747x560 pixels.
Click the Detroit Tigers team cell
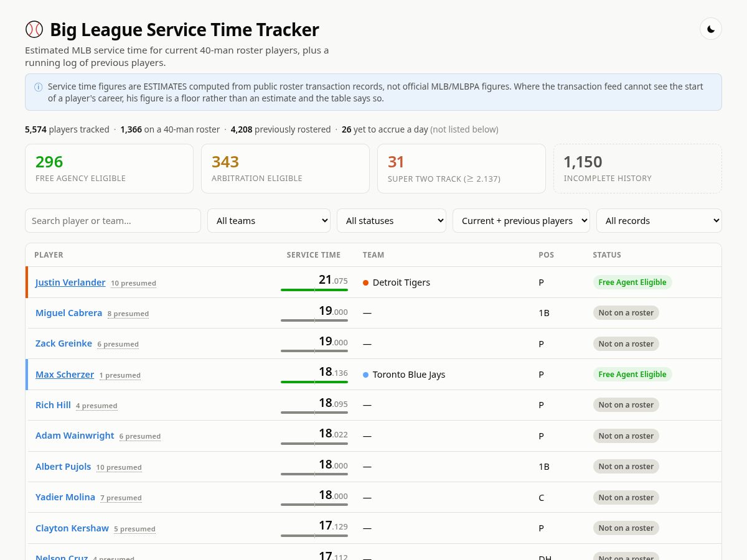(x=397, y=282)
